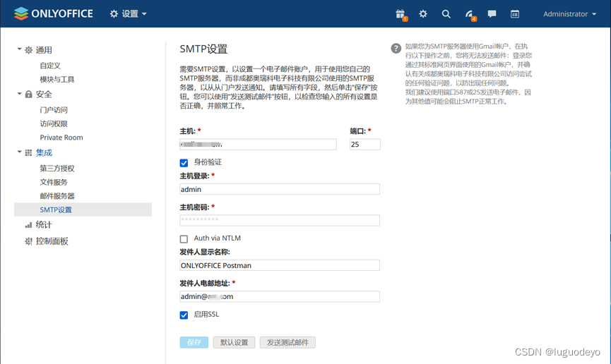The image size is (611, 364).
Task: Enable the Auth via NTLM checkbox
Action: [x=184, y=238]
